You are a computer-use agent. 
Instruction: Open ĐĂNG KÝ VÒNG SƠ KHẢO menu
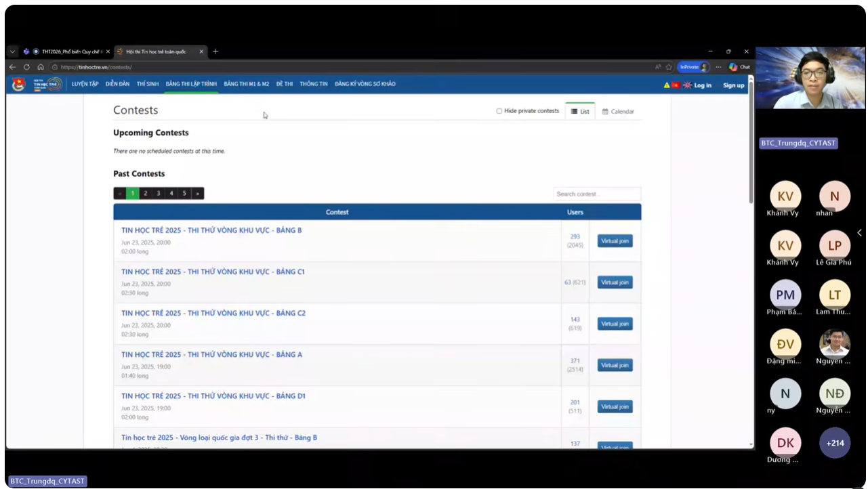365,84
